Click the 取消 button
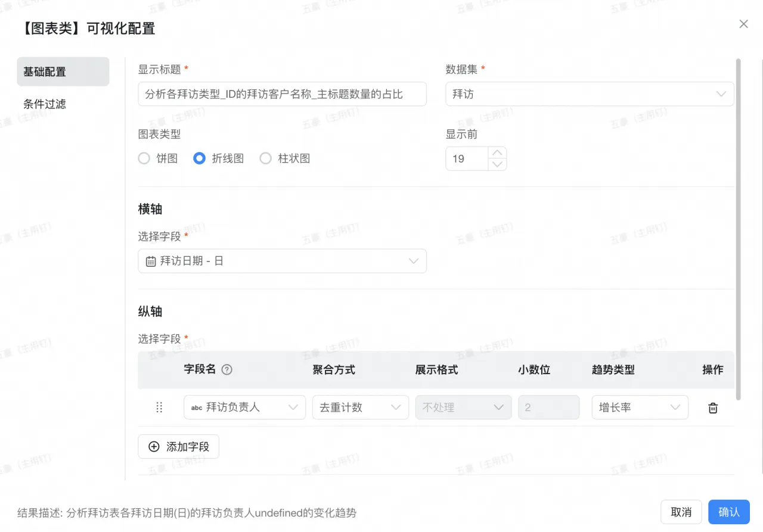 pyautogui.click(x=681, y=512)
